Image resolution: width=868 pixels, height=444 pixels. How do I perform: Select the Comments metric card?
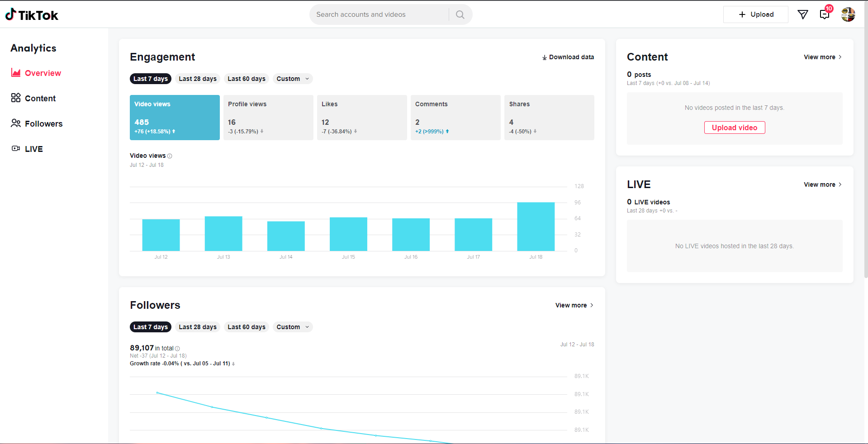[455, 118]
